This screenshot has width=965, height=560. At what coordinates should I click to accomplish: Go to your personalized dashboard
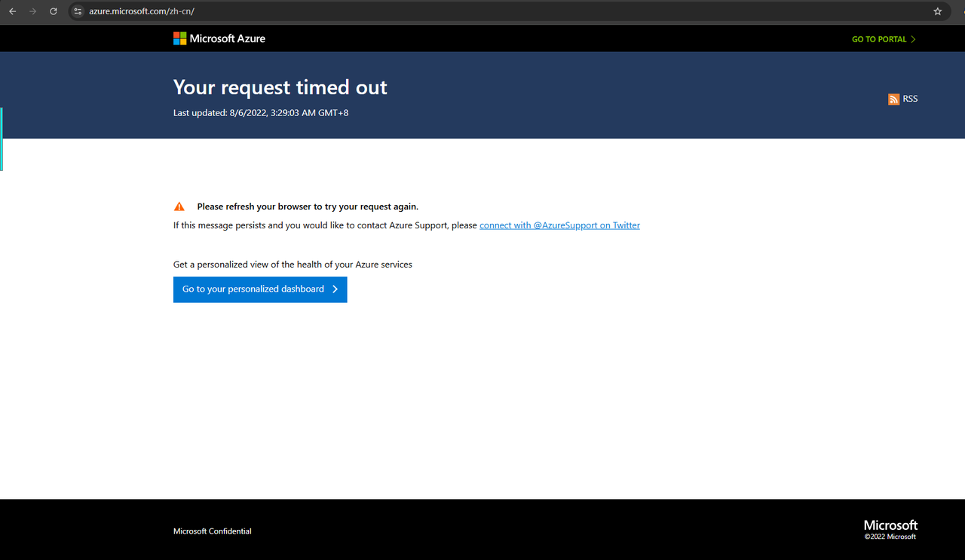tap(253, 289)
